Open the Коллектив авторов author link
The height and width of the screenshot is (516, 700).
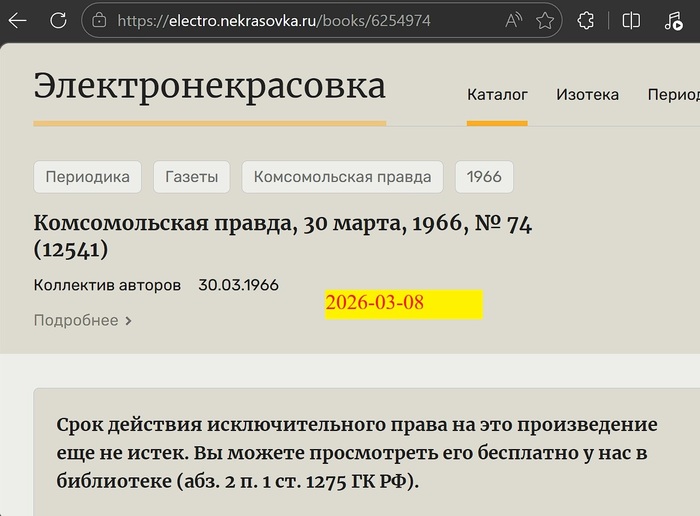coord(107,285)
